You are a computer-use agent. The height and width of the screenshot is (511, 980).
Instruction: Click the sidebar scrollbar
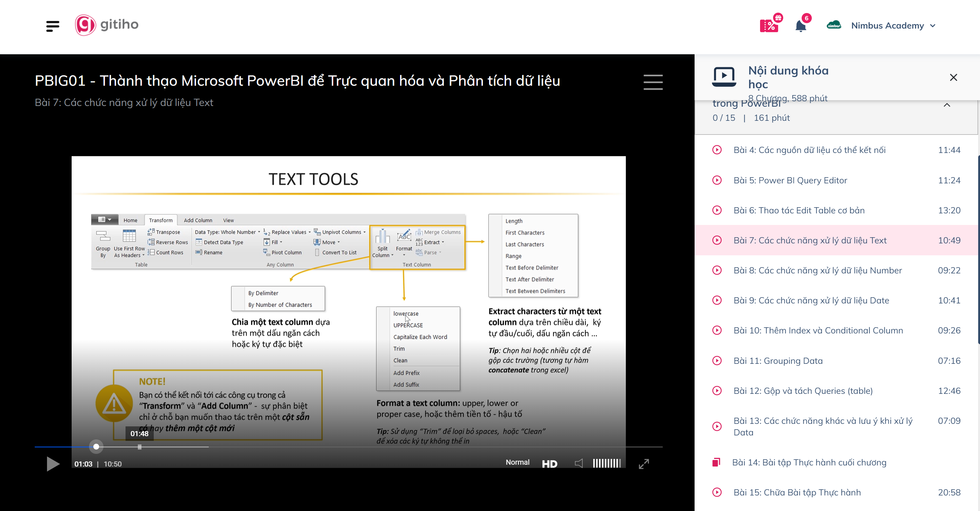(x=978, y=249)
